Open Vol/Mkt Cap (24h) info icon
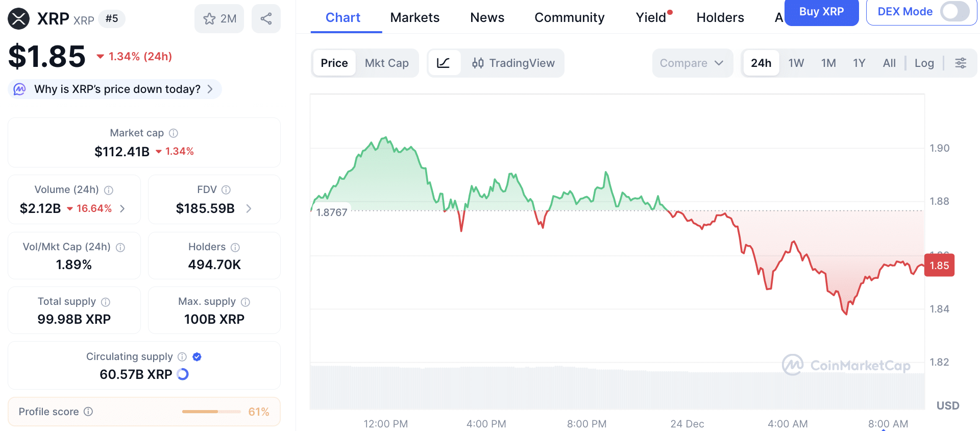Image resolution: width=980 pixels, height=431 pixels. coord(120,248)
